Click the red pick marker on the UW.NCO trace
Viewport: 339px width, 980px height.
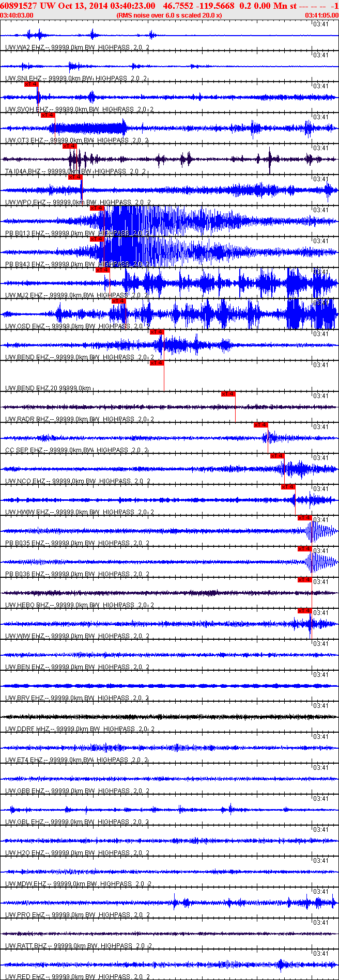[x=278, y=456]
